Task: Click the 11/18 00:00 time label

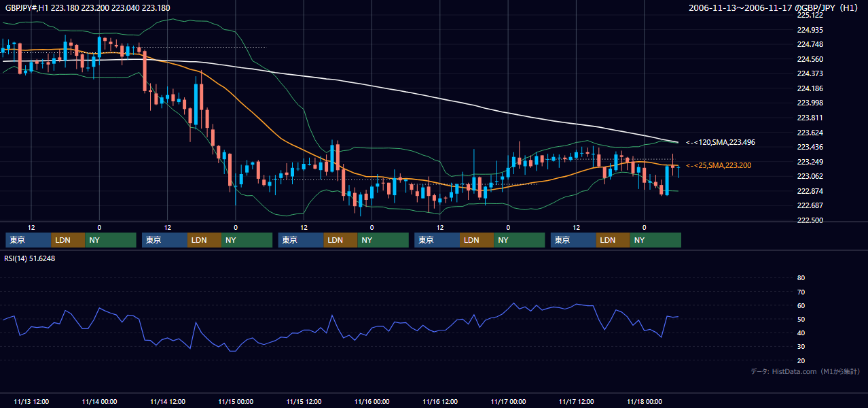Action: pyautogui.click(x=645, y=401)
